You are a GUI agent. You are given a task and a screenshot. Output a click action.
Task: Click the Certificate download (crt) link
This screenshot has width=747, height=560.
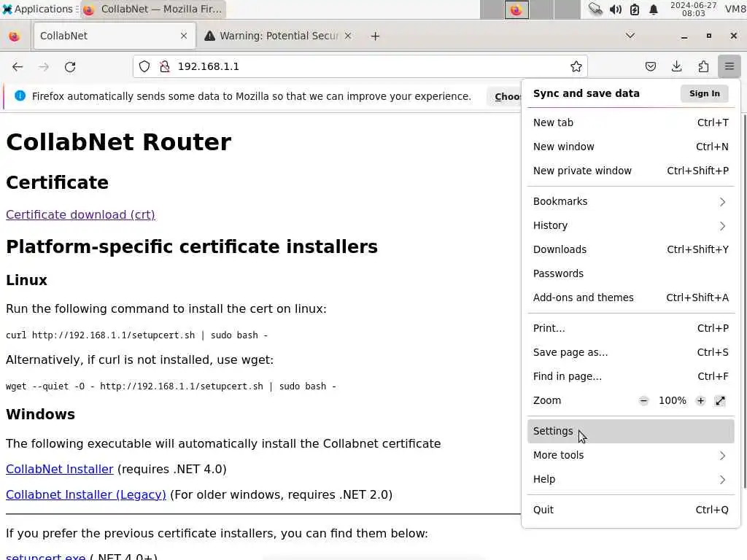pyautogui.click(x=80, y=215)
